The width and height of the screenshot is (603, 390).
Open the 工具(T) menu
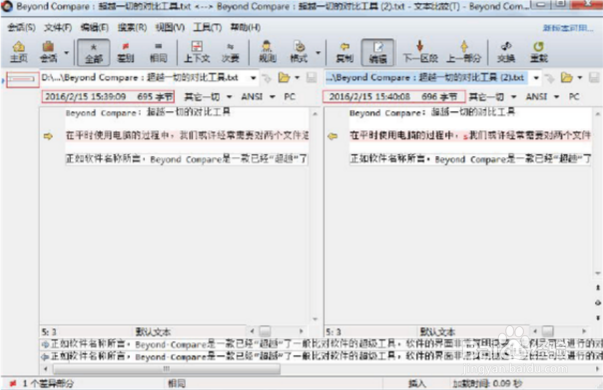pos(207,27)
